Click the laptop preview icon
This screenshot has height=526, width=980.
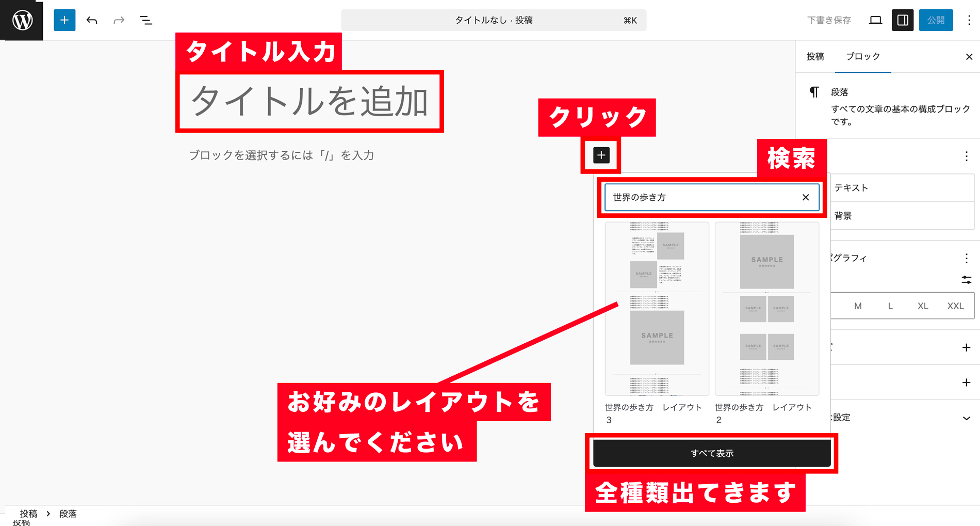pyautogui.click(x=875, y=20)
